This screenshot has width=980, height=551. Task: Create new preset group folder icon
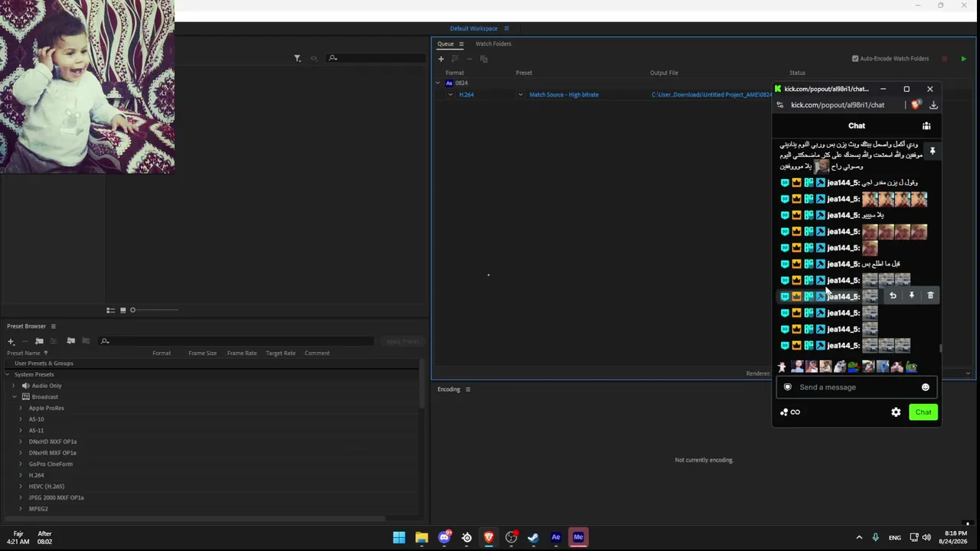pyautogui.click(x=39, y=341)
